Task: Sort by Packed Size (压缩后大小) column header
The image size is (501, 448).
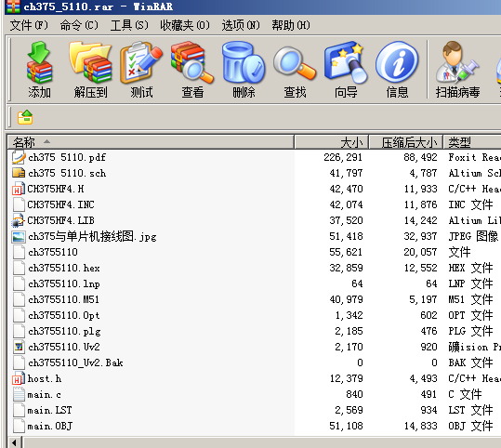Action: pyautogui.click(x=406, y=142)
